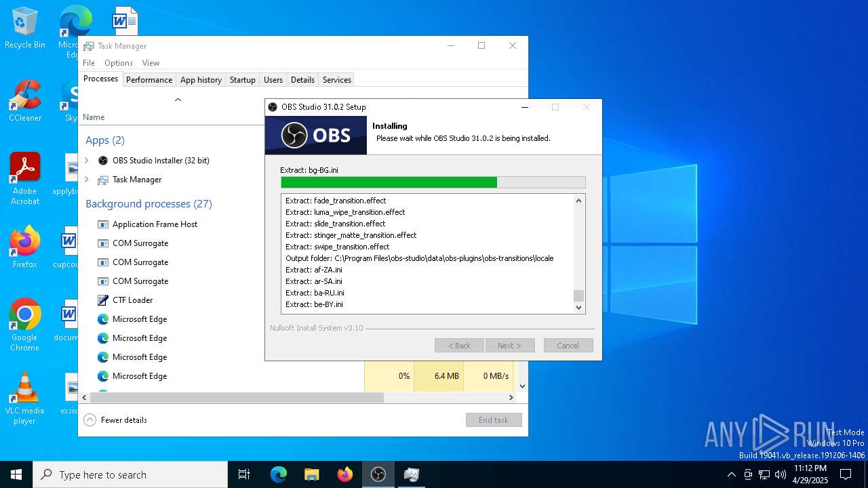Viewport: 868px width, 488px height.
Task: Click Task Manager scroll right arrow
Action: click(x=511, y=398)
